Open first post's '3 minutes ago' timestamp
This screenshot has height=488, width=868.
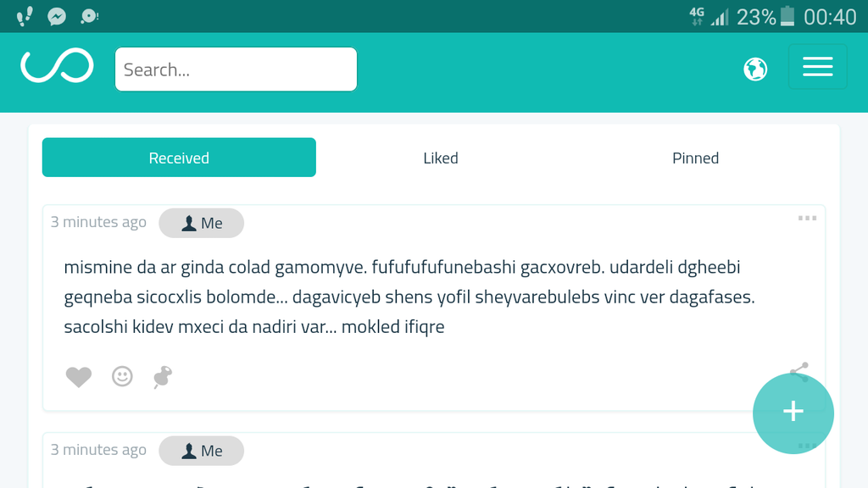pyautogui.click(x=98, y=222)
